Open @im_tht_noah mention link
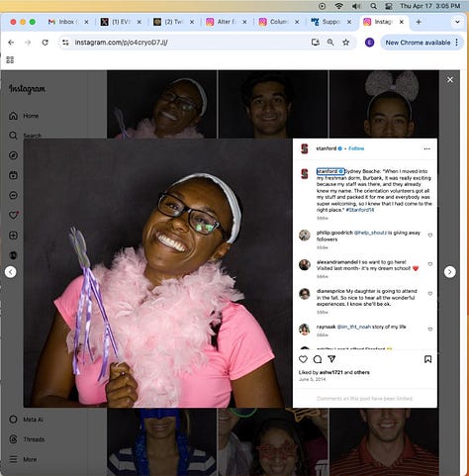Image resolution: width=469 pixels, height=476 pixels. [353, 327]
